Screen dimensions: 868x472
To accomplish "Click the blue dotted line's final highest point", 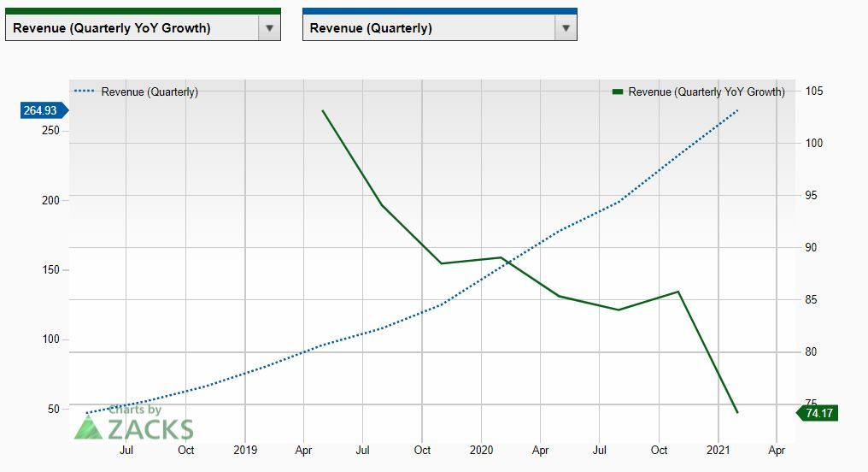I will click(x=737, y=110).
